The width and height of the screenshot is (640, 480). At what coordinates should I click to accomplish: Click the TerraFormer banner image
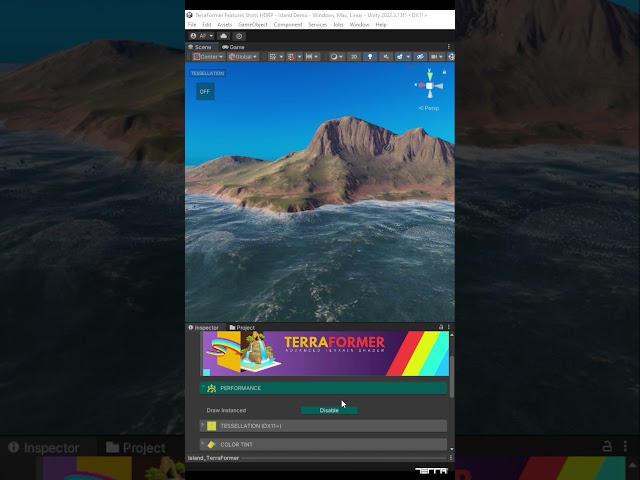pyautogui.click(x=325, y=353)
